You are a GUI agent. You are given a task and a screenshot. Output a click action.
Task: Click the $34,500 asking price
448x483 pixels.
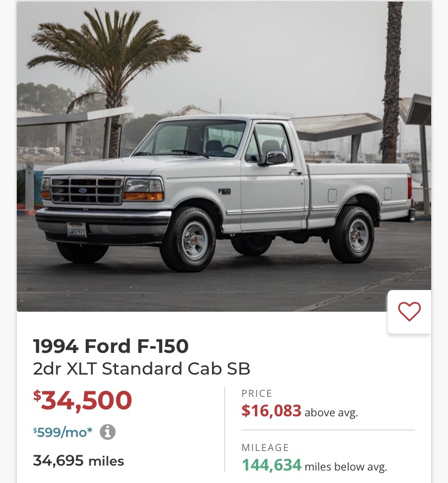click(83, 401)
